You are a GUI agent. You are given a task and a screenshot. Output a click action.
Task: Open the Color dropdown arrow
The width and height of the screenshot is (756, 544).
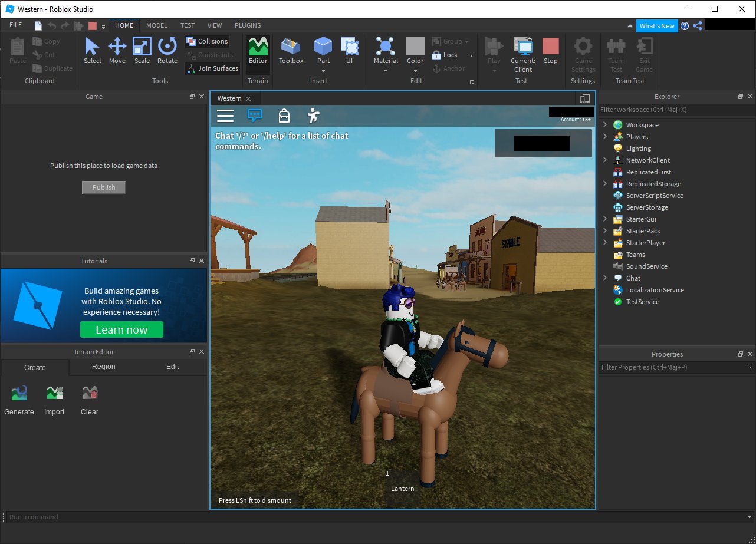coord(415,71)
